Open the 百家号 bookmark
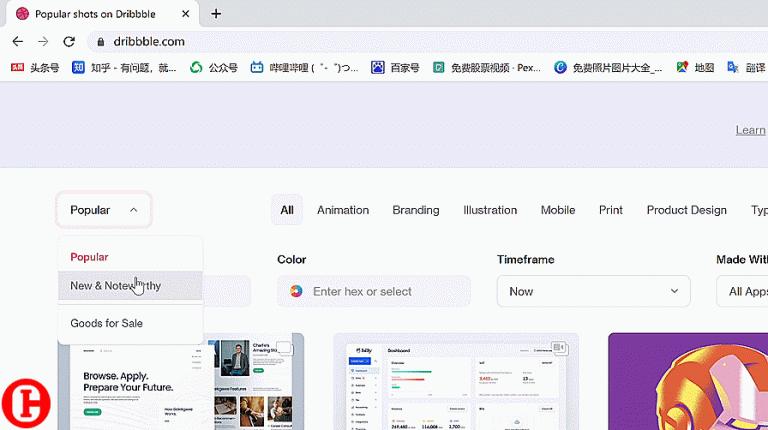The image size is (768, 430). point(395,68)
